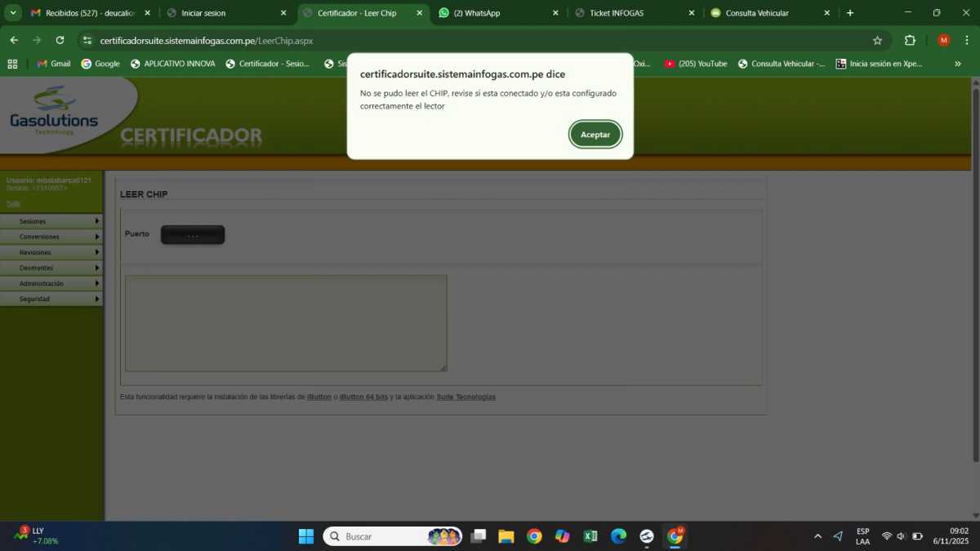Launch Excel from the taskbar
The image size is (980, 551).
(x=590, y=536)
